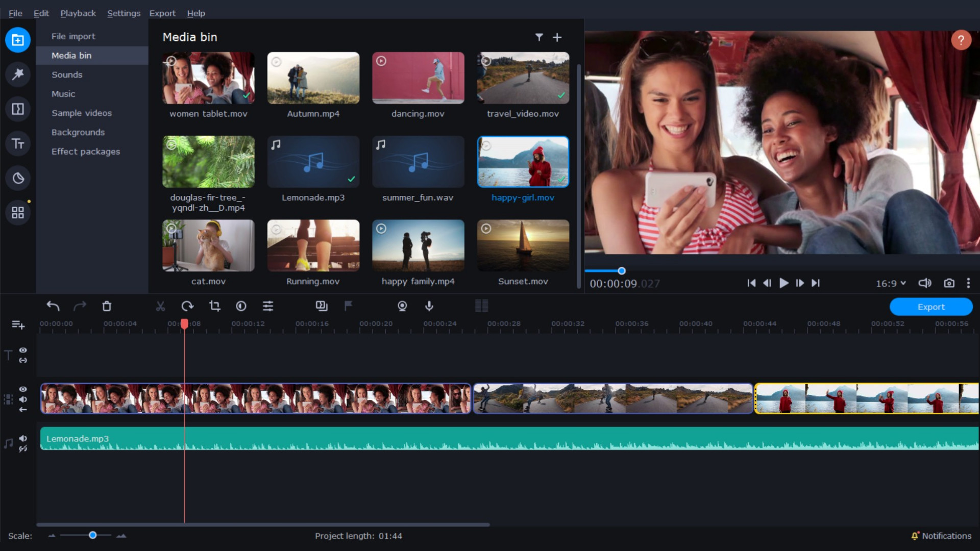Click the Export button

(932, 306)
